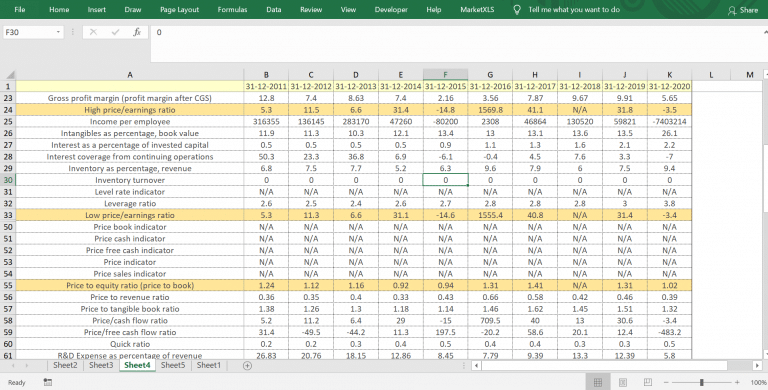Select cell with value -7403214

coord(670,122)
